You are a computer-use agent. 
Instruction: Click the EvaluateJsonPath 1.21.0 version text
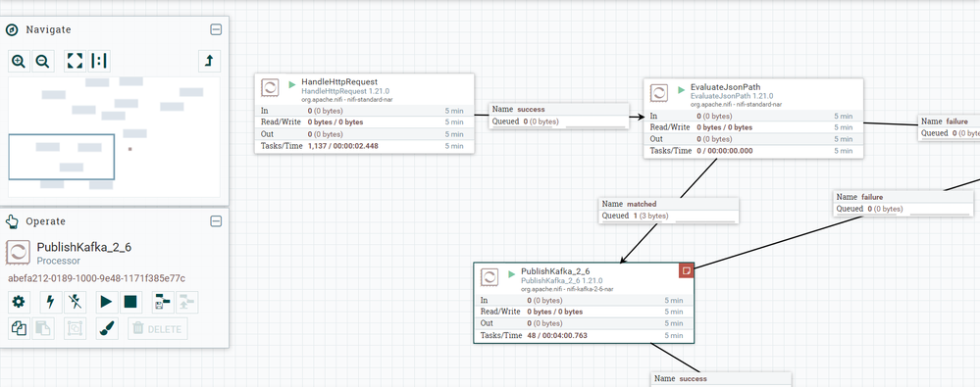pyautogui.click(x=732, y=96)
